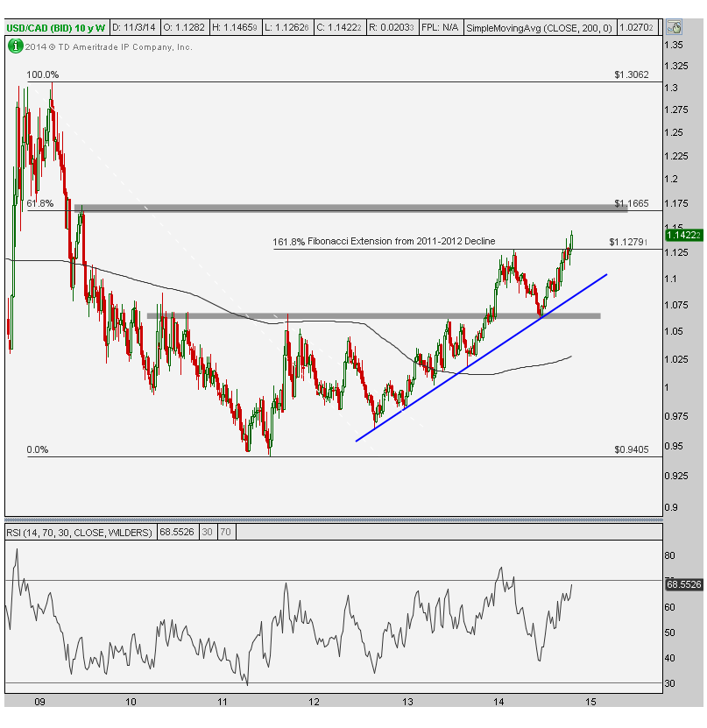This screenshot has width=707, height=728.
Task: Click the FPL: N/A field
Action: pyautogui.click(x=440, y=28)
